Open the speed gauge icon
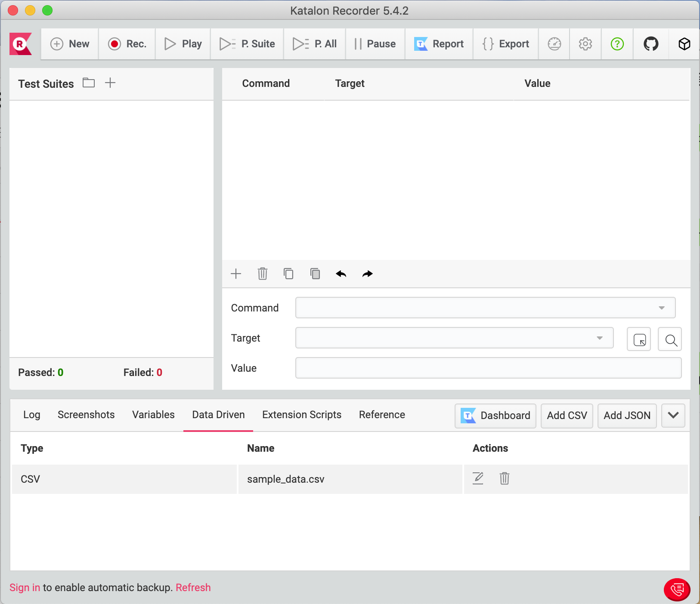This screenshot has width=700, height=604. (554, 44)
